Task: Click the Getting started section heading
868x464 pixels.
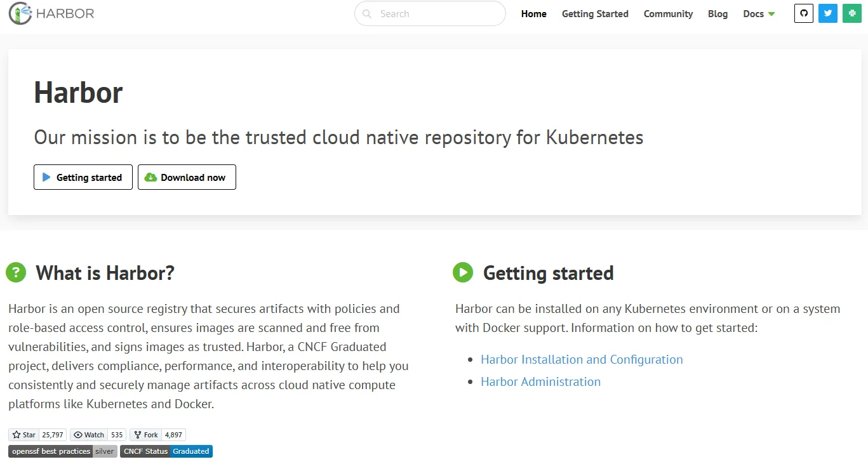Action: (549, 273)
